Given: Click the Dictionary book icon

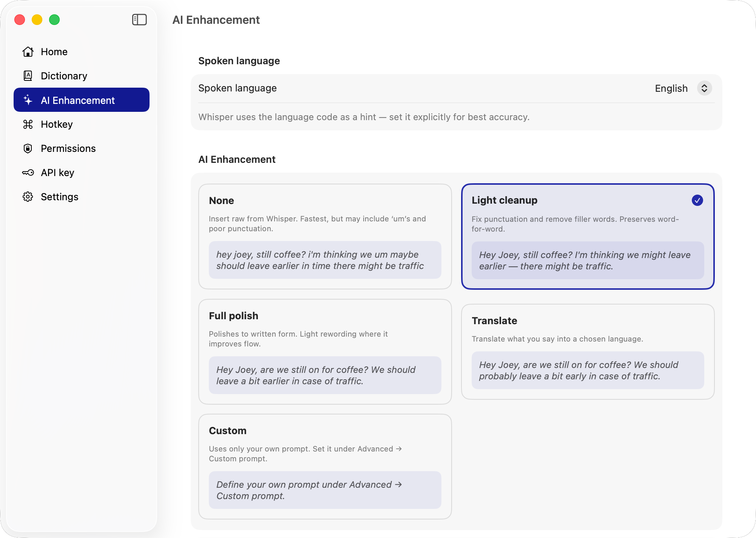Looking at the screenshot, I should coord(28,76).
